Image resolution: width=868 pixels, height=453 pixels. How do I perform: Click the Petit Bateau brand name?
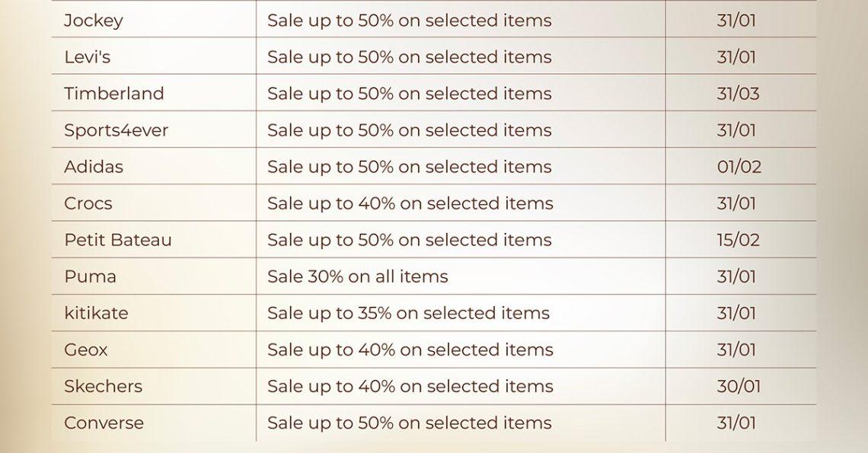(x=117, y=240)
